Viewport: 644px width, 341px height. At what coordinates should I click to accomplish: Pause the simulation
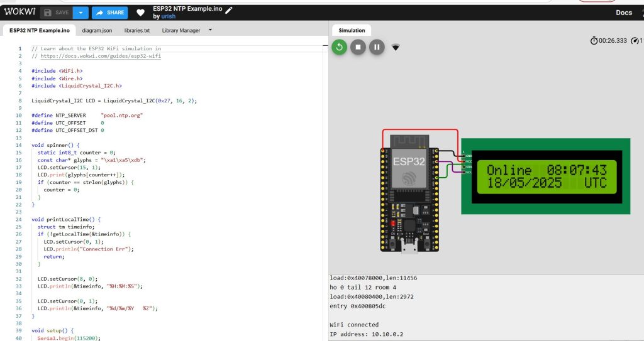pos(377,47)
